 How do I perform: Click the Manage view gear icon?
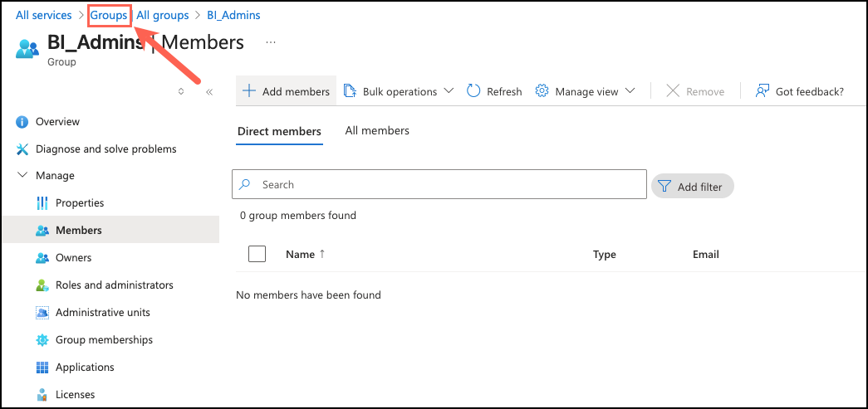pos(542,91)
